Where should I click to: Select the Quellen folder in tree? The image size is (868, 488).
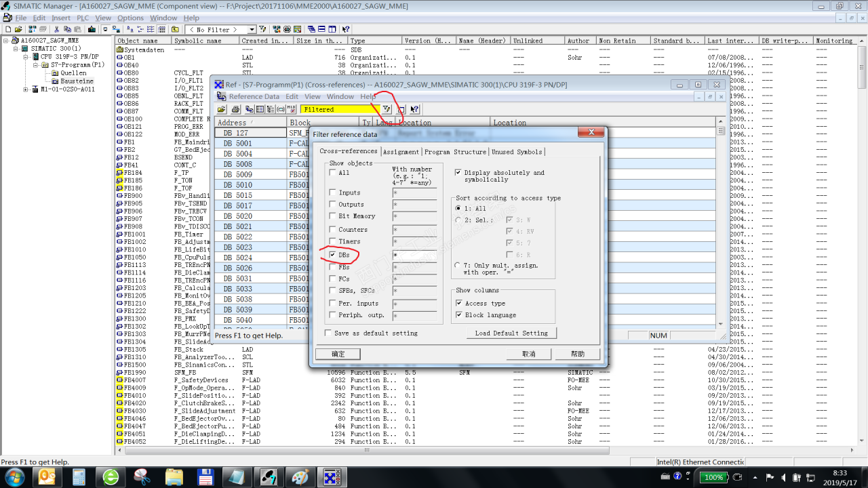pos(73,73)
